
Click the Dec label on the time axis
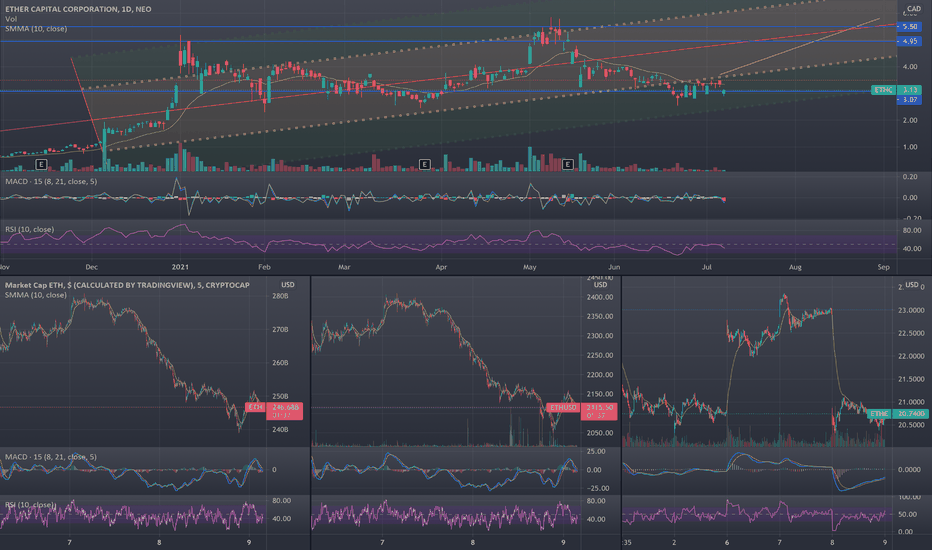pos(92,267)
